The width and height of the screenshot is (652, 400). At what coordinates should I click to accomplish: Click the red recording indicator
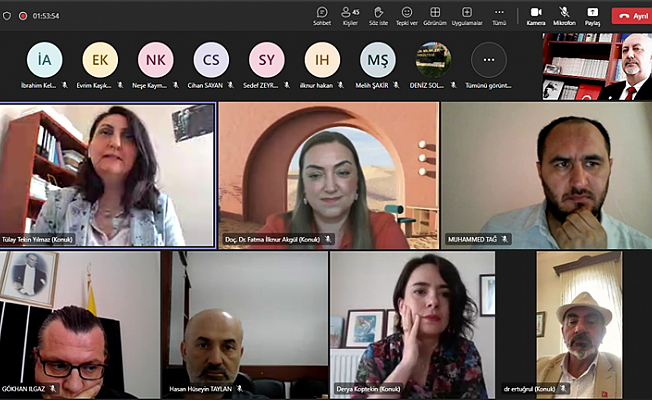tap(23, 16)
